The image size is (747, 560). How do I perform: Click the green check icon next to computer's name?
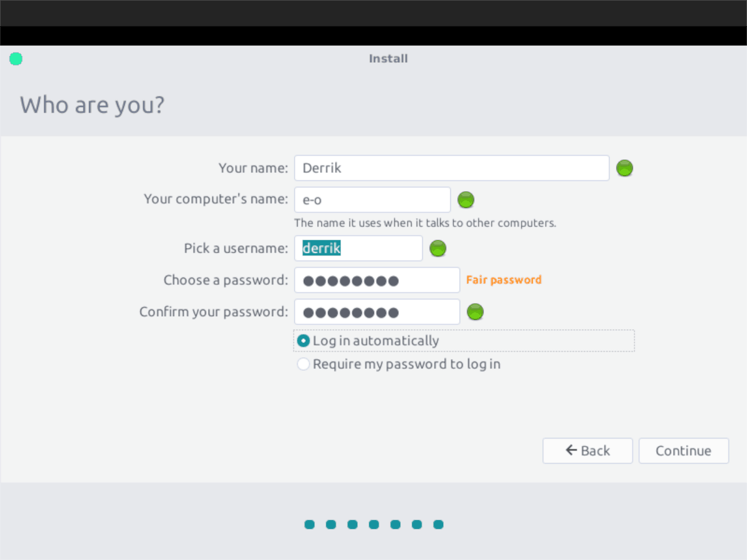pyautogui.click(x=466, y=200)
